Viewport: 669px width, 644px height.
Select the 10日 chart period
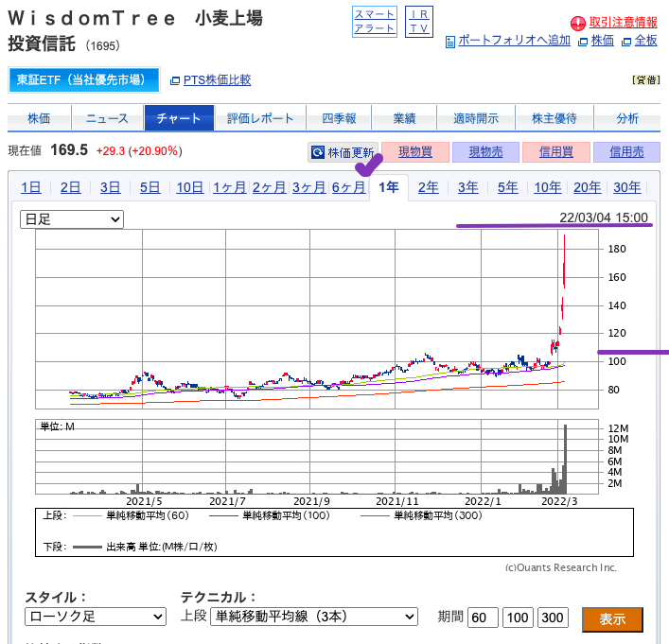190,187
